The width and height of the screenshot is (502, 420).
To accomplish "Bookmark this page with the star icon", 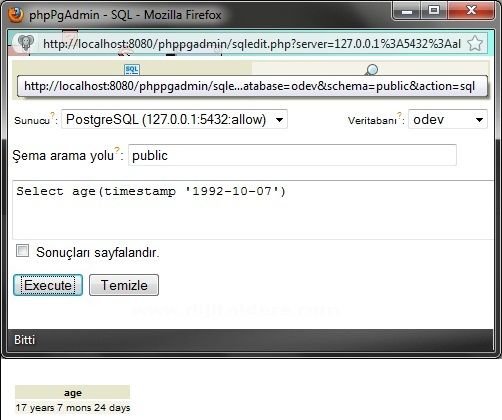I will [x=474, y=44].
